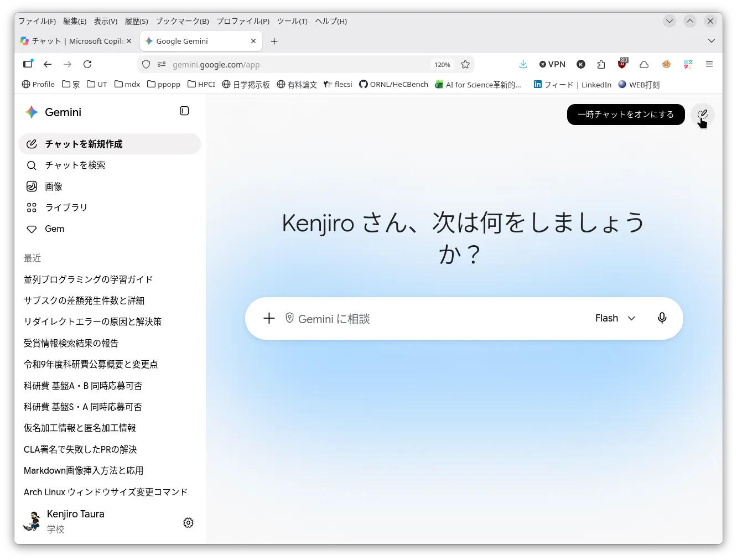Click the browser back arrow
The image size is (737, 560).
coord(48,64)
